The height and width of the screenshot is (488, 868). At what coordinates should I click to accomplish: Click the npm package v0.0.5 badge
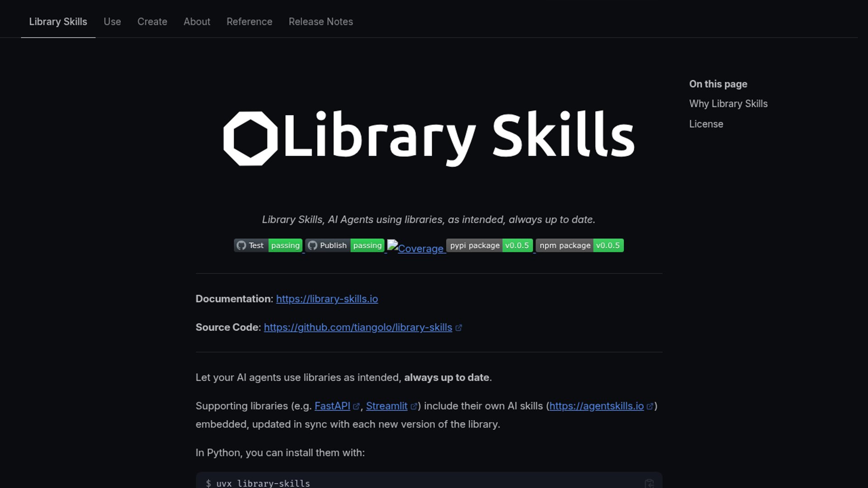pyautogui.click(x=580, y=245)
